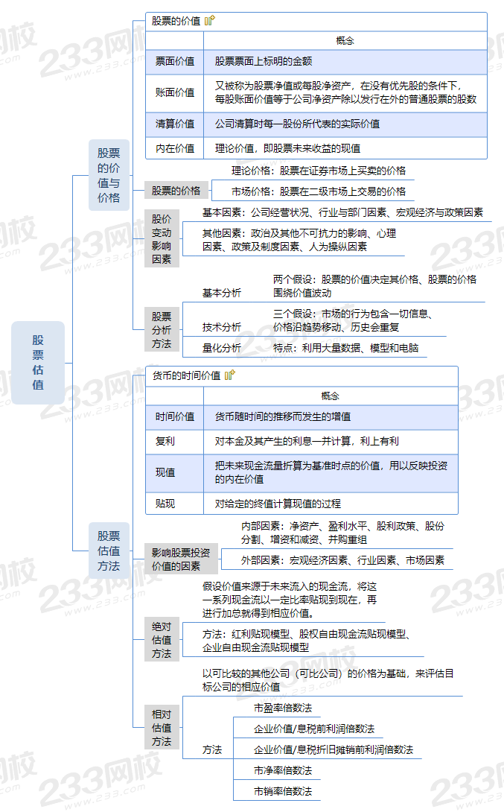This screenshot has width=504, height=812.
Task: Click the 时间价值 table cell
Action: [x=175, y=416]
